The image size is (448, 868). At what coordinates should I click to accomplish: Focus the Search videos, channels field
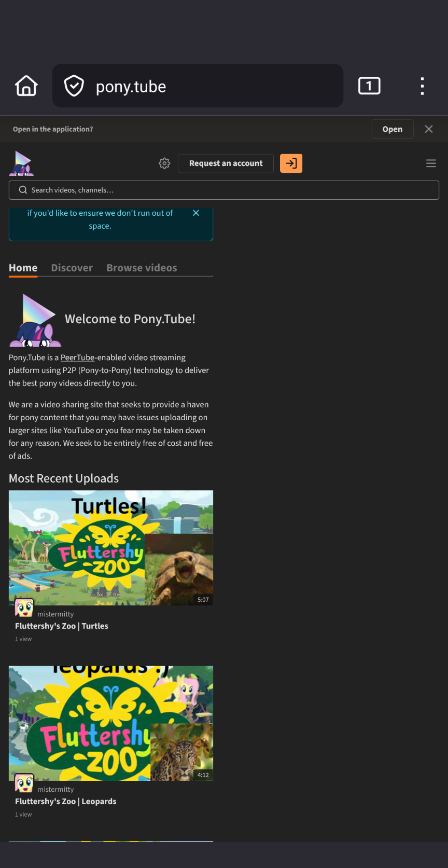coord(224,190)
